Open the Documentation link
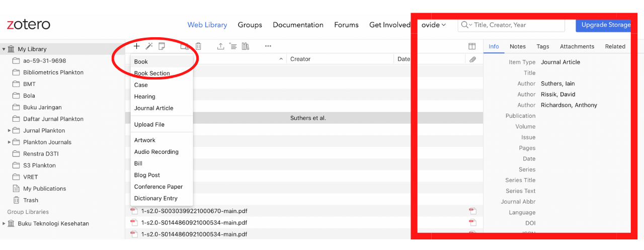The width and height of the screenshot is (644, 250). point(298,25)
